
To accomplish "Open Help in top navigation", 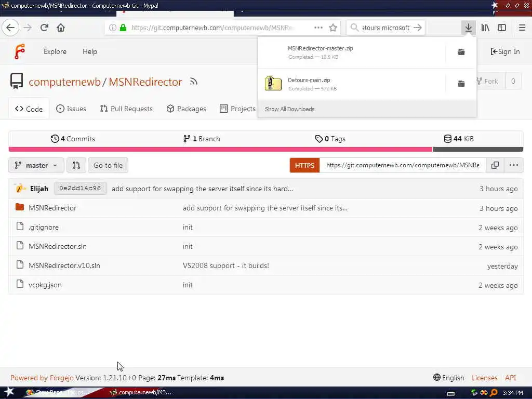I will 89,51.
